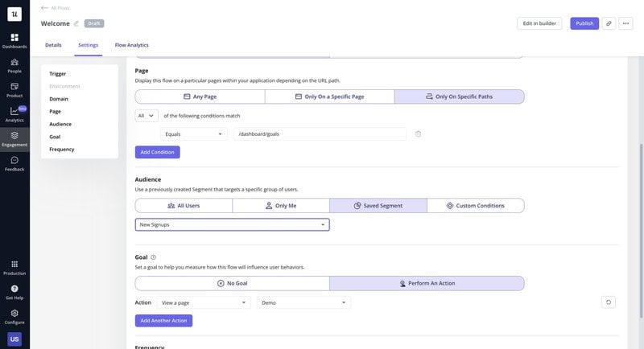Image resolution: width=644 pixels, height=349 pixels.
Task: Switch the Production environment
Action: (x=14, y=268)
